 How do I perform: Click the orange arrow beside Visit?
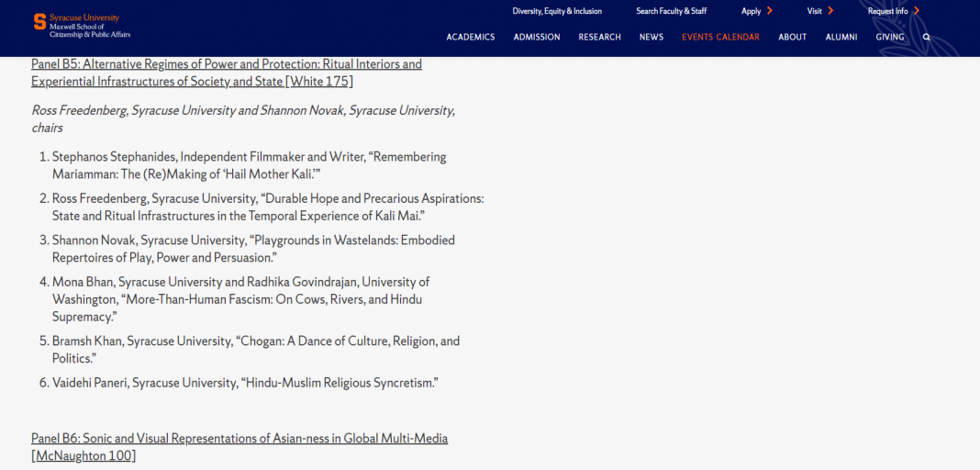pos(830,11)
